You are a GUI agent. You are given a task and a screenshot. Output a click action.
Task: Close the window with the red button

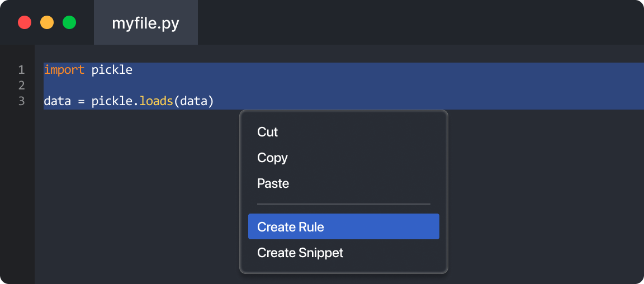[x=25, y=23]
